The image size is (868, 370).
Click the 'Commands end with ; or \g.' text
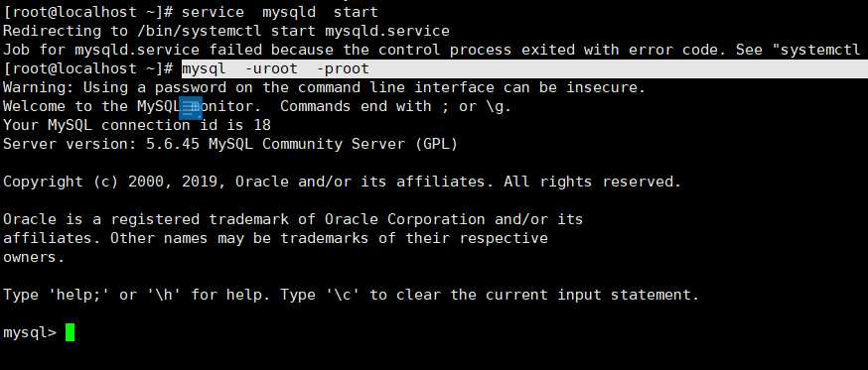(395, 107)
